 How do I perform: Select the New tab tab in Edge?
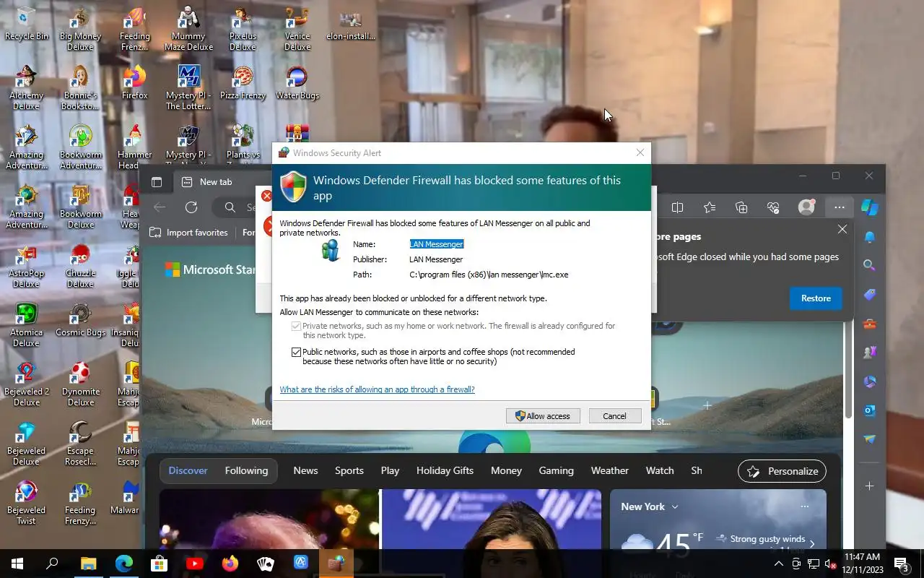click(215, 182)
